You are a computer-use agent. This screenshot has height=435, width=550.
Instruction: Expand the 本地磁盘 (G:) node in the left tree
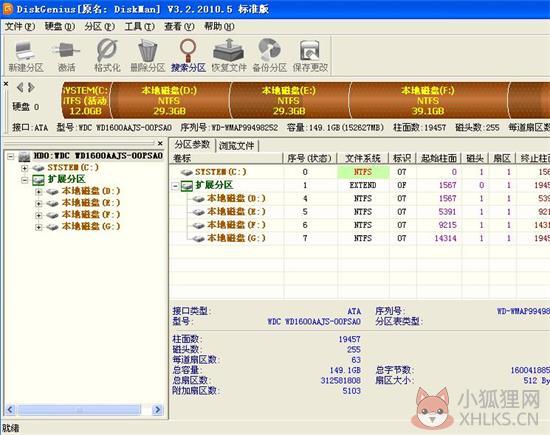39,227
